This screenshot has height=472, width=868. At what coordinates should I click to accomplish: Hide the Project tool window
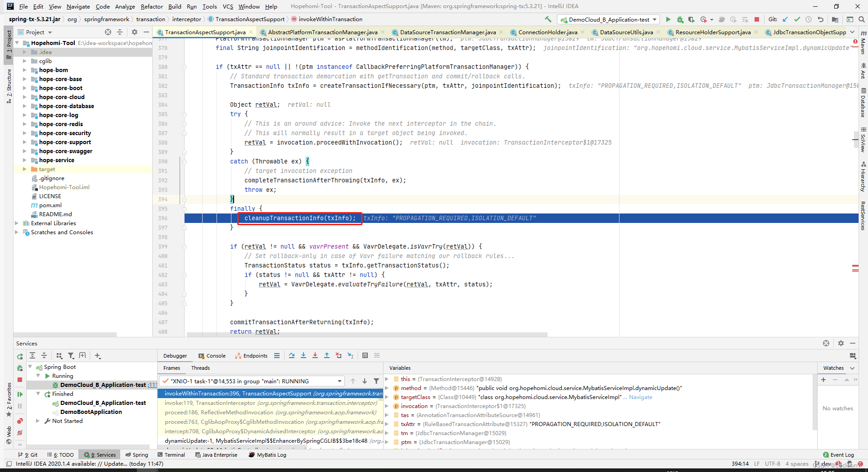tap(146, 32)
